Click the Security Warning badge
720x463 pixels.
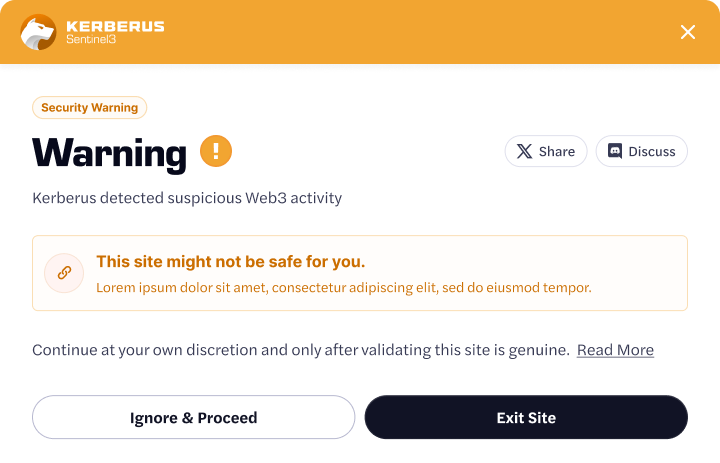[90, 108]
